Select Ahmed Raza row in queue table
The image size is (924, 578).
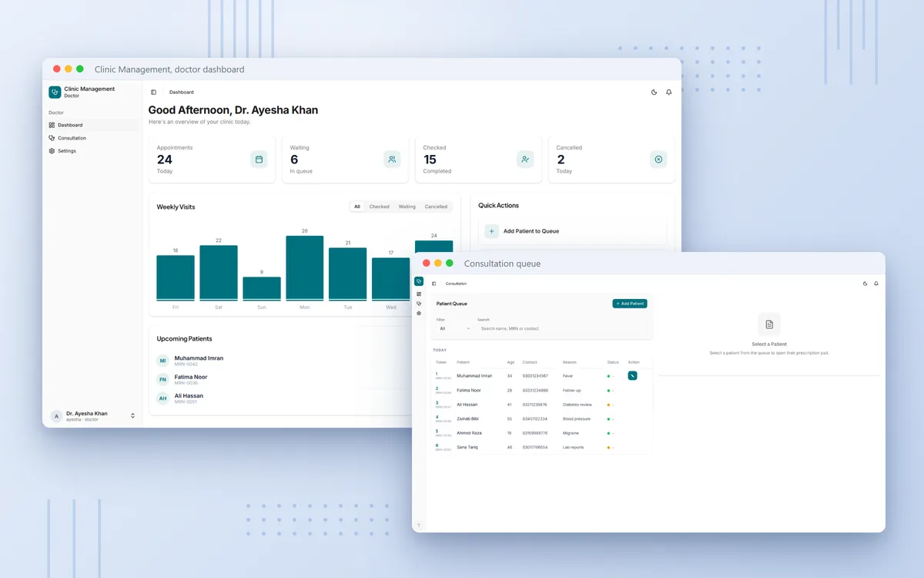tap(542, 433)
